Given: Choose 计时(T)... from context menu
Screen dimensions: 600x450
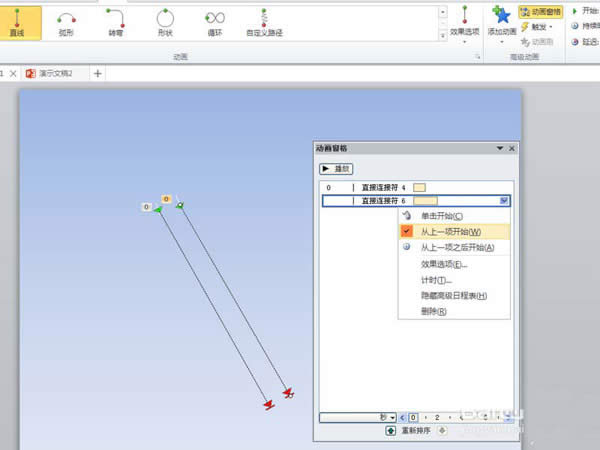Looking at the screenshot, I should tap(436, 280).
